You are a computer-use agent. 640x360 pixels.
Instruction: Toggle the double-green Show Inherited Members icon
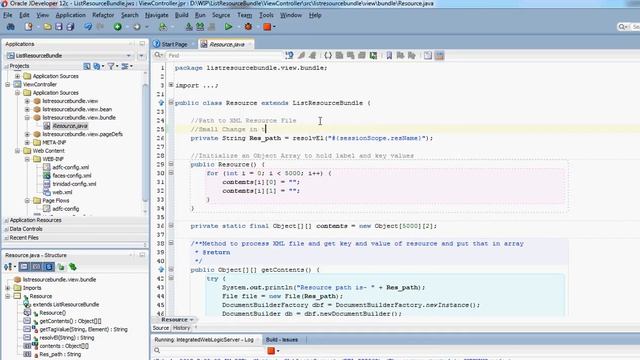click(73, 267)
